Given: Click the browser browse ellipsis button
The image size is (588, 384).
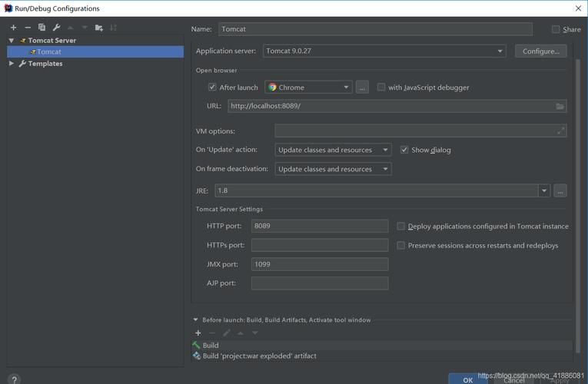Looking at the screenshot, I should coord(362,88).
